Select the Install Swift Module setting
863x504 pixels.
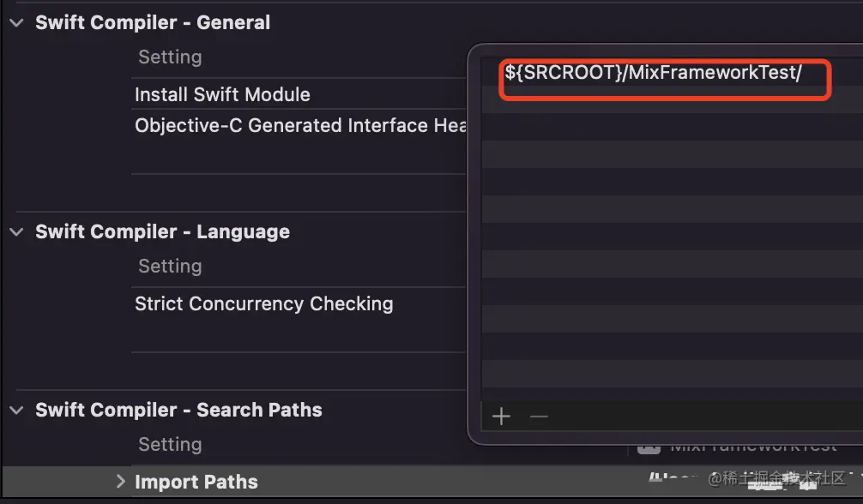[222, 94]
